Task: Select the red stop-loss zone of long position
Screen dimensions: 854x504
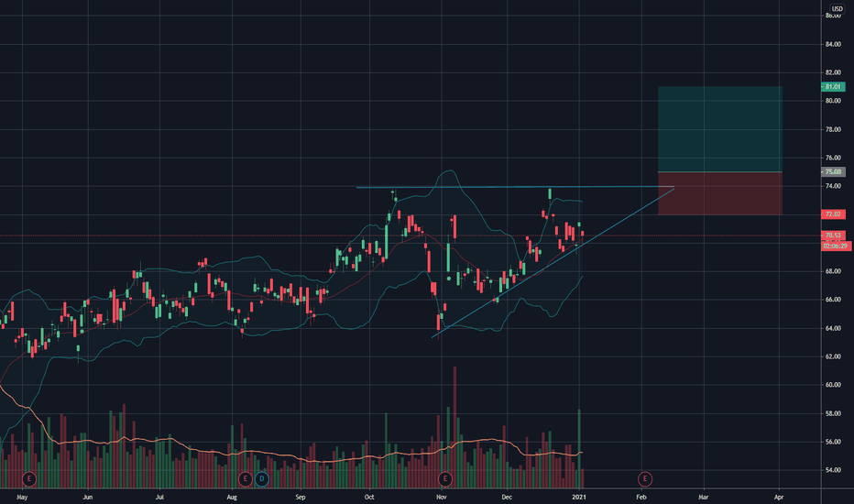Action: 720,193
